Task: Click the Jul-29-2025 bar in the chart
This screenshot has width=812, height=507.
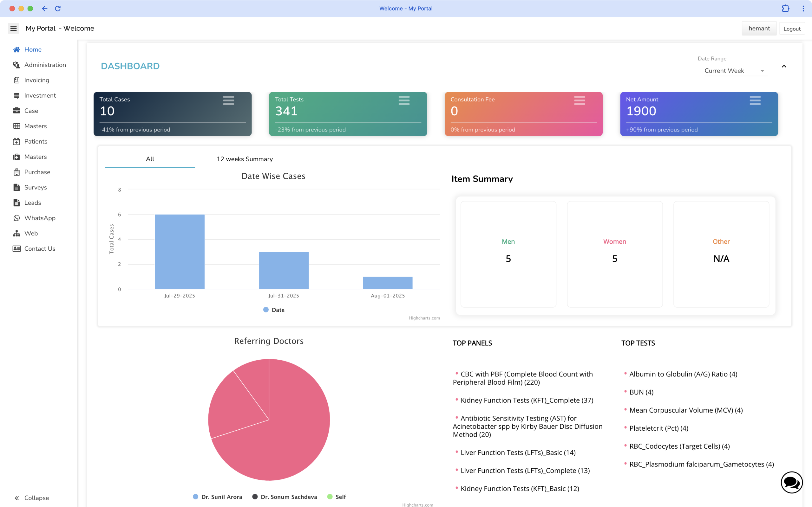Action: (x=180, y=252)
